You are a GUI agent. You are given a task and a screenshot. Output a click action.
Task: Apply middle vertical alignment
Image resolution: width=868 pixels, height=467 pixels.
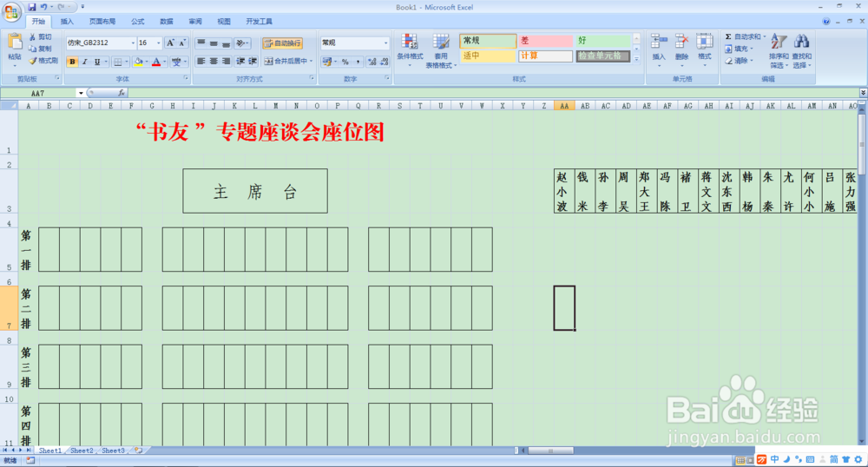tap(214, 43)
